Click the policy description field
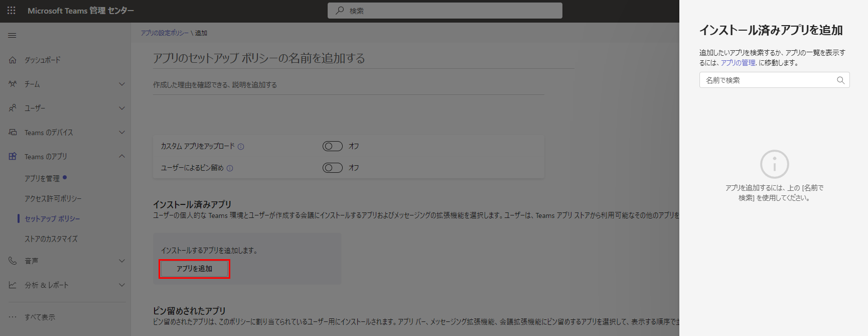Screen dimensions: 868x336 [349, 85]
